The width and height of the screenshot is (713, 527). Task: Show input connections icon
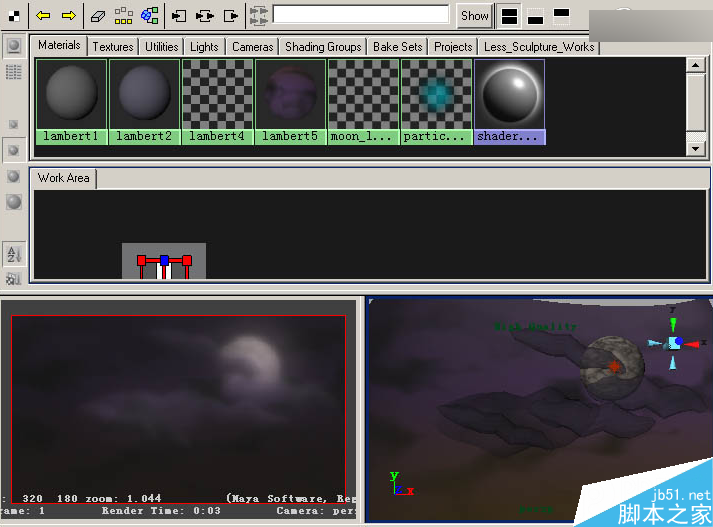pyautogui.click(x=179, y=16)
